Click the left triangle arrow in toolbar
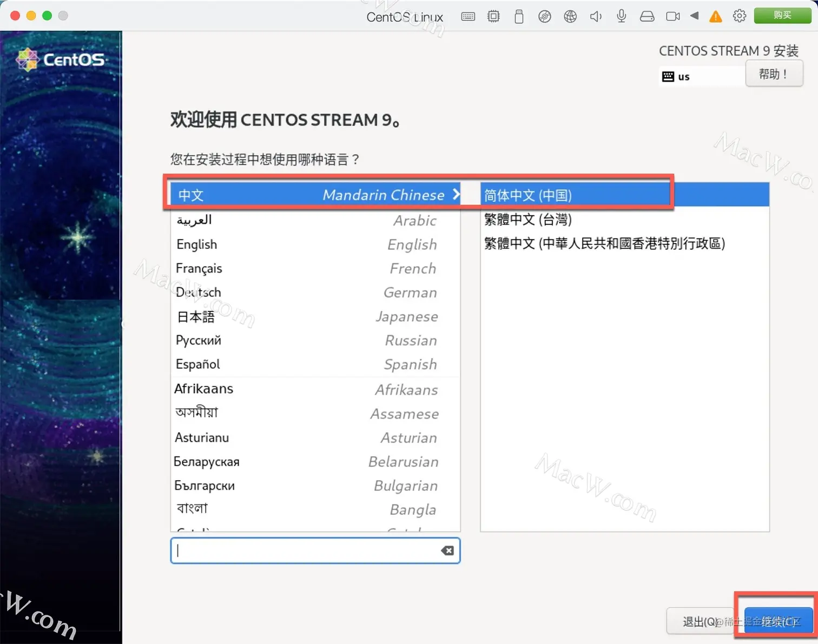The width and height of the screenshot is (818, 644). pyautogui.click(x=694, y=16)
